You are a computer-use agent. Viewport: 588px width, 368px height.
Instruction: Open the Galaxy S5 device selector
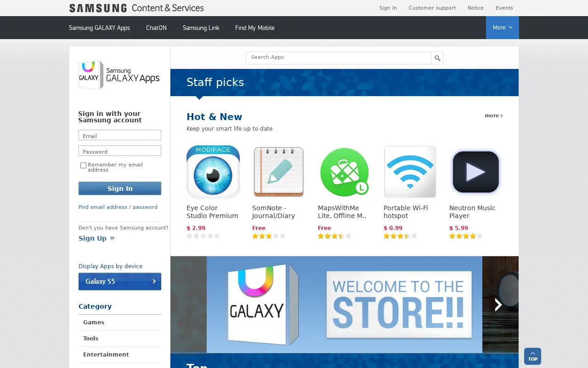click(120, 282)
